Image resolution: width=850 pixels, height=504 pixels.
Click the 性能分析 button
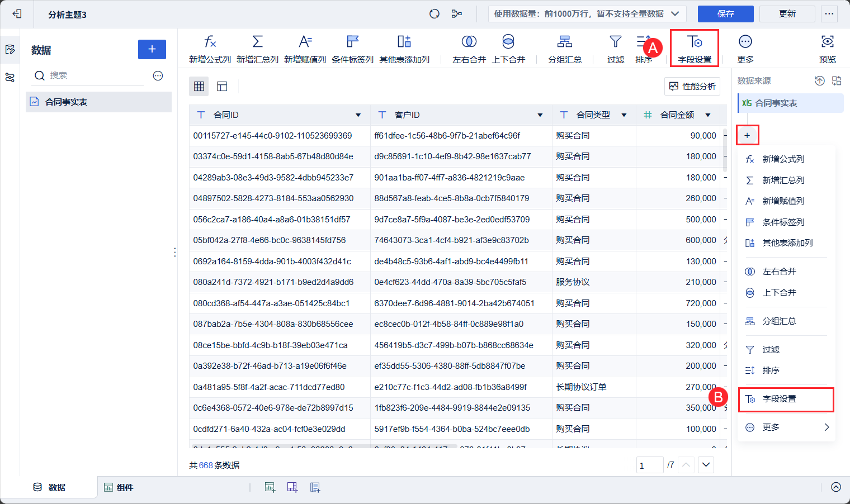692,86
